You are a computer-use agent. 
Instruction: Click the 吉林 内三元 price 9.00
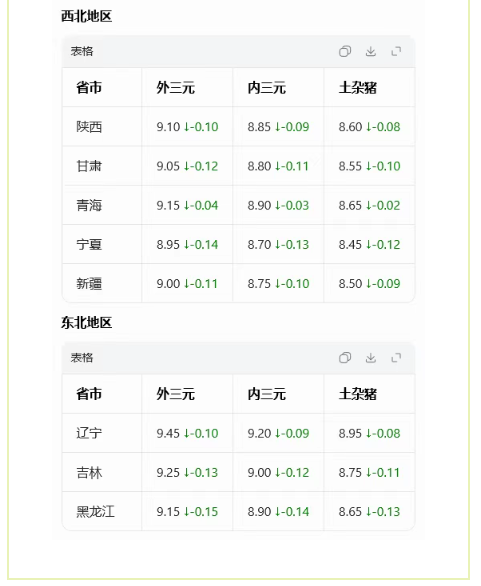tap(259, 472)
